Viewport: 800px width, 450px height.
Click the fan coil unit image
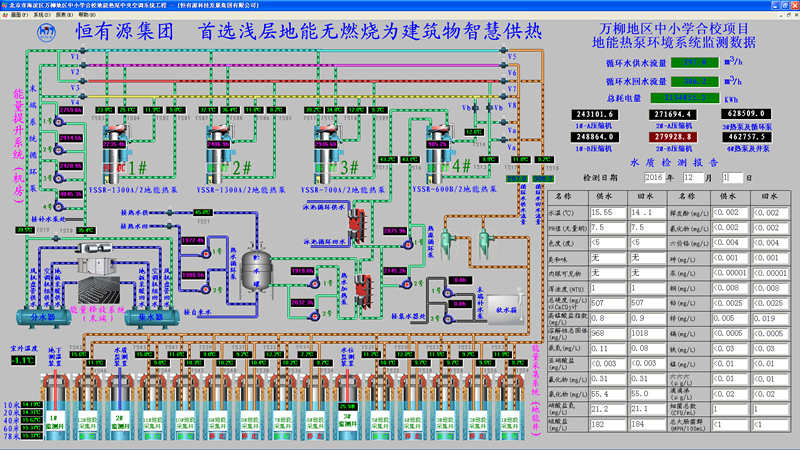coord(96,248)
